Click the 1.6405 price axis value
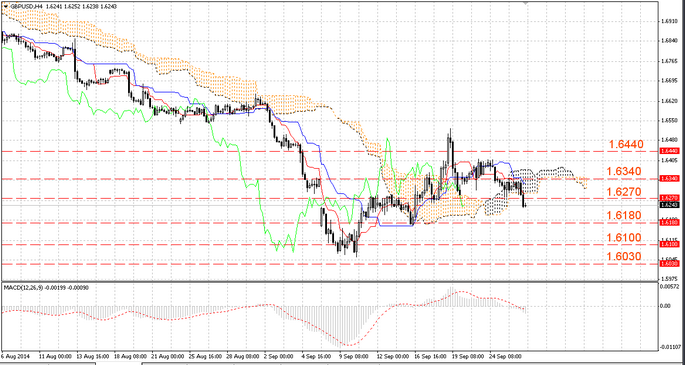 tap(669, 161)
